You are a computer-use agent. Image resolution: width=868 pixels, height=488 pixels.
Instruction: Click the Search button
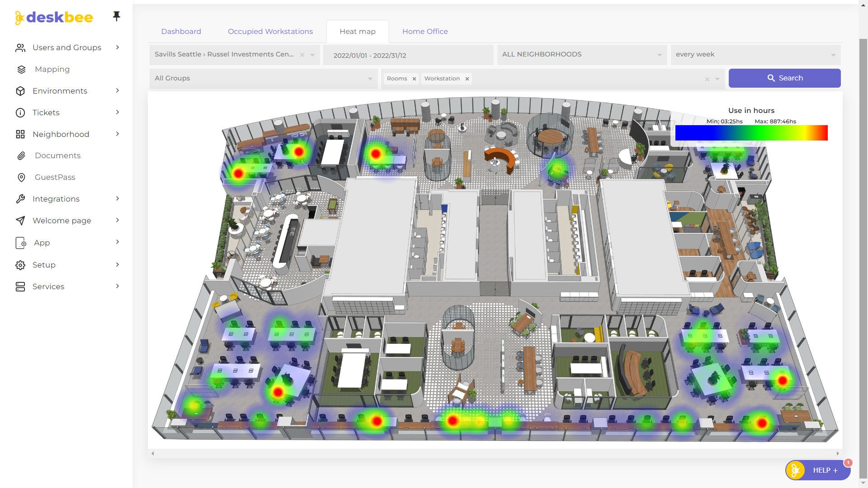coord(784,78)
